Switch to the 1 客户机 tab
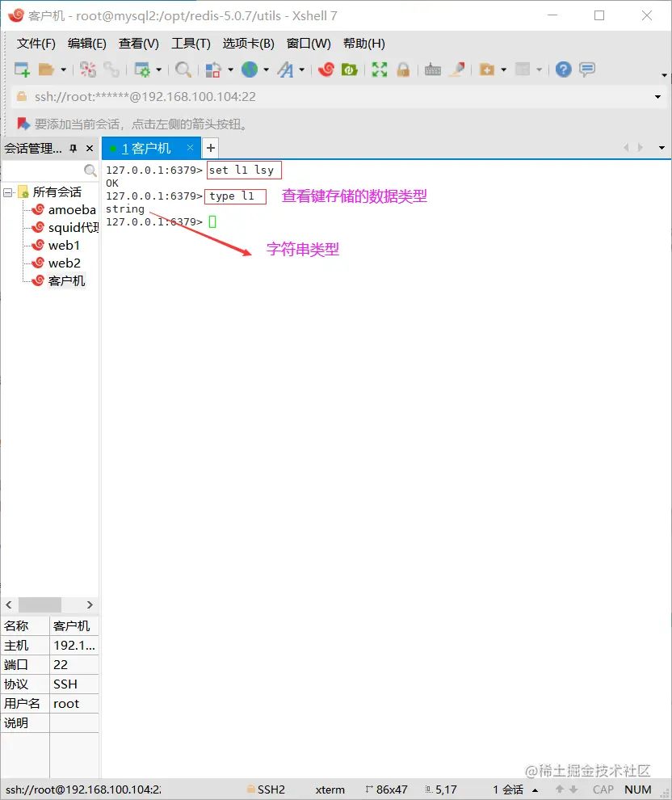This screenshot has width=672, height=800. pyautogui.click(x=146, y=149)
